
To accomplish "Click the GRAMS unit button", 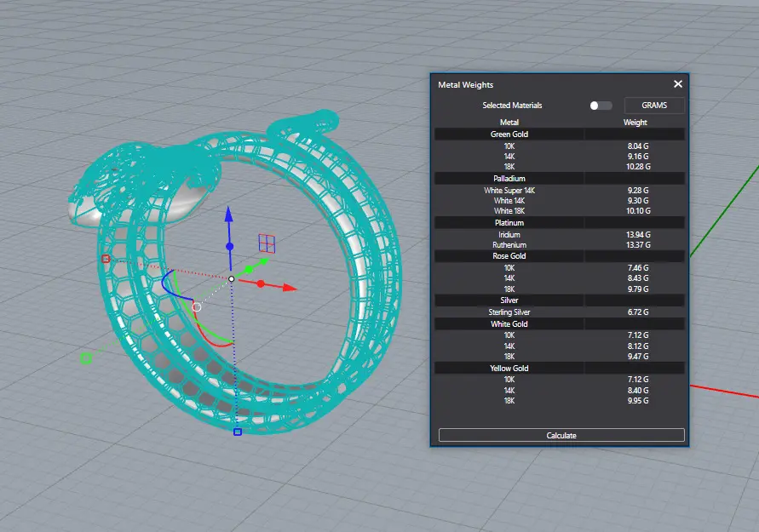I will click(x=654, y=106).
